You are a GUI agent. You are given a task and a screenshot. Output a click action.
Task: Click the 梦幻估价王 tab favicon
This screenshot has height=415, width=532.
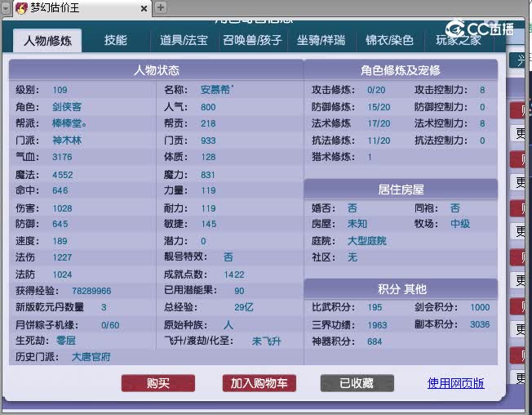22,8
